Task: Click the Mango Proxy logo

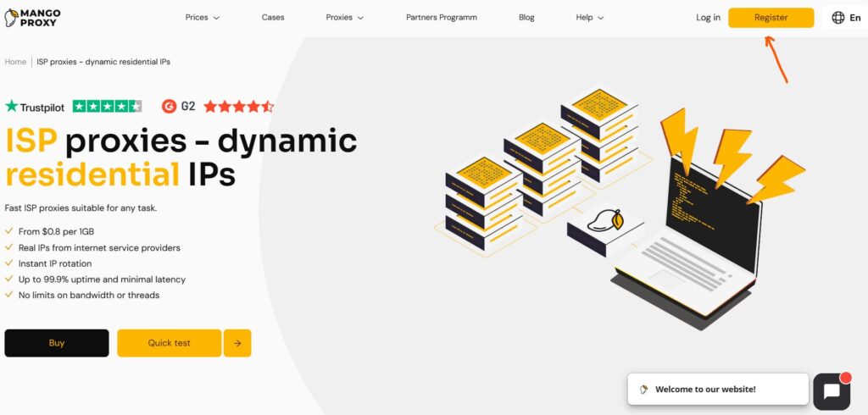Action: [32, 18]
